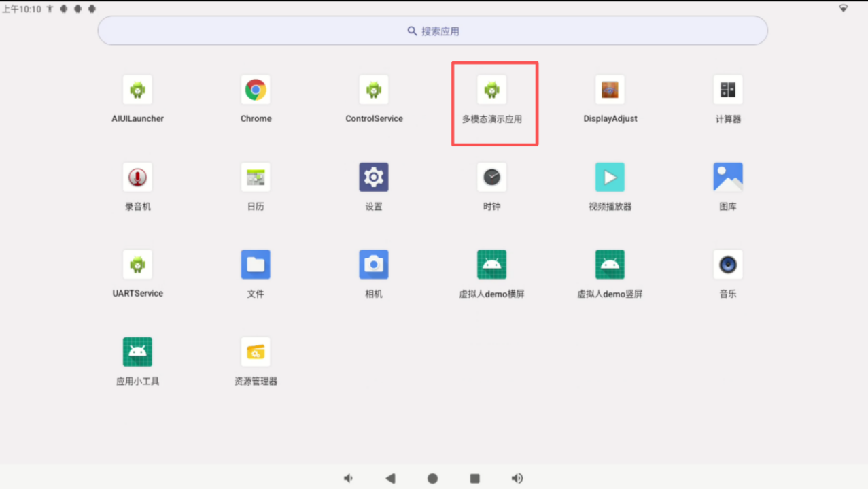Open the 时钟 clock app

tap(491, 178)
